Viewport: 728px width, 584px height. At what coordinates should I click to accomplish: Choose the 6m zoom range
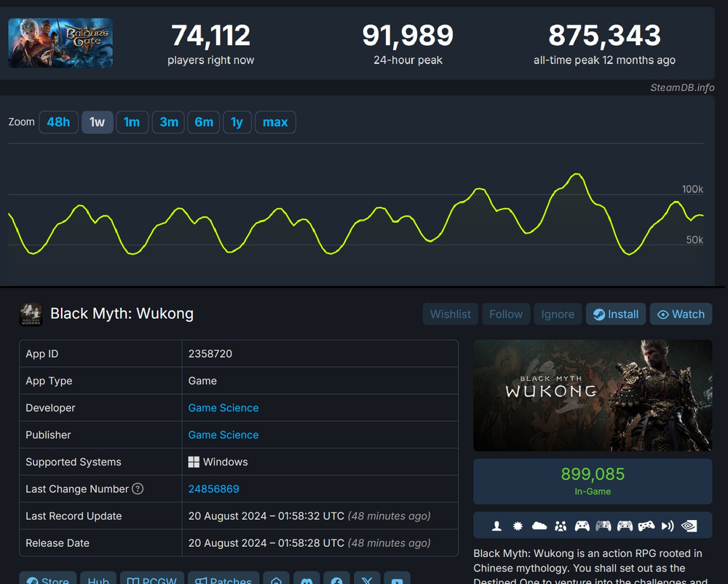(x=204, y=122)
